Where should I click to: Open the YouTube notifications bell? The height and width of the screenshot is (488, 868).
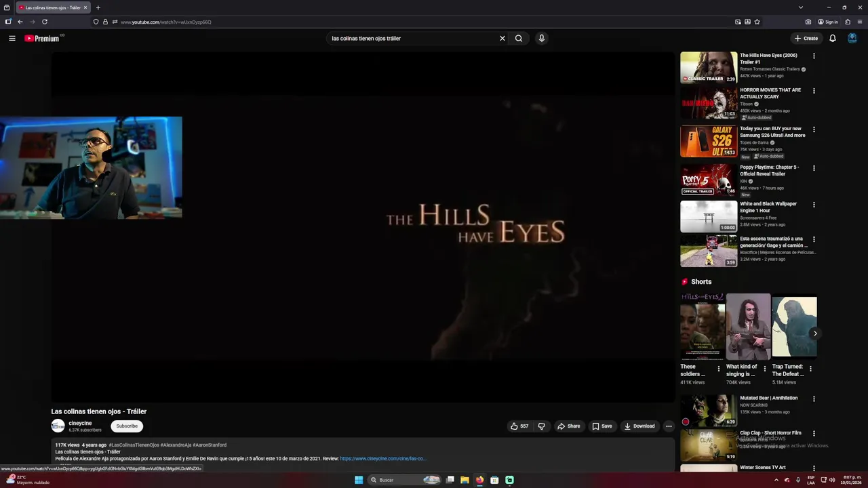[833, 39]
